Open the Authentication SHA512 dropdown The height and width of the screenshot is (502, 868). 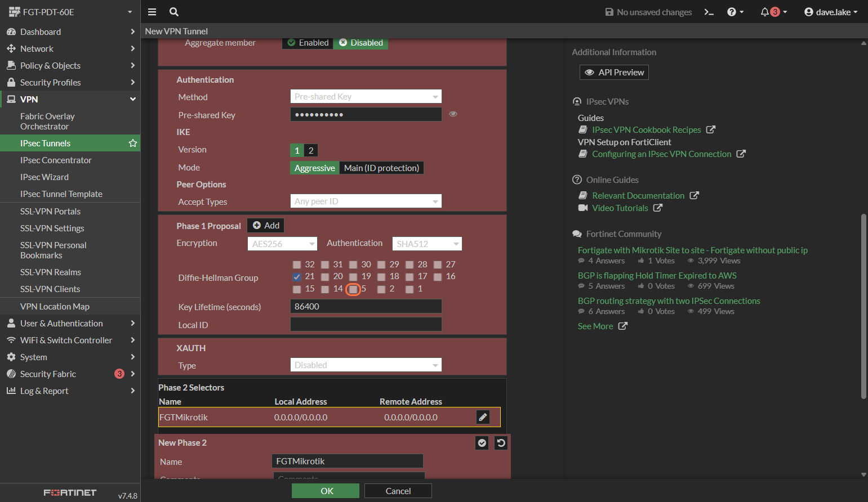pos(427,244)
